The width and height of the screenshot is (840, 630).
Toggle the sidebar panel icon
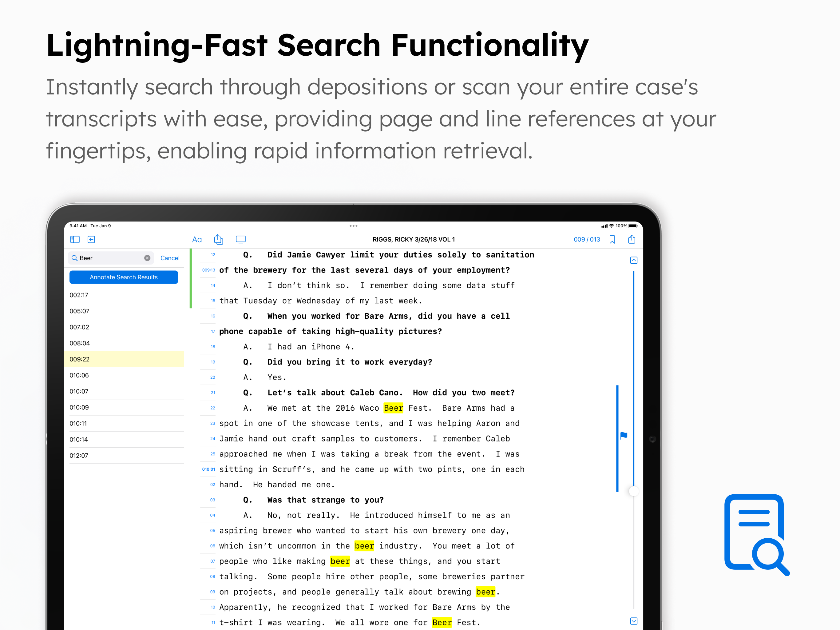(x=75, y=239)
